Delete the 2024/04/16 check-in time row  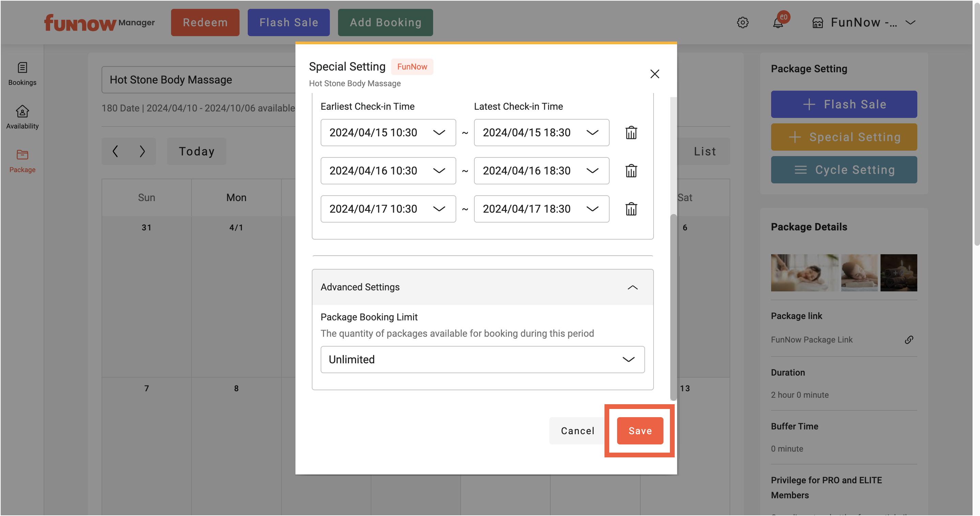631,171
